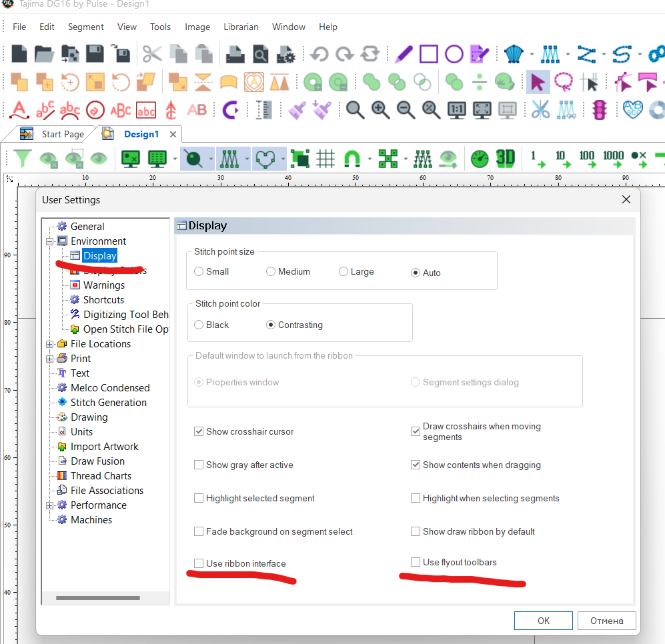The image size is (665, 644).
Task: Select the arrow Select tool
Action: [x=538, y=82]
